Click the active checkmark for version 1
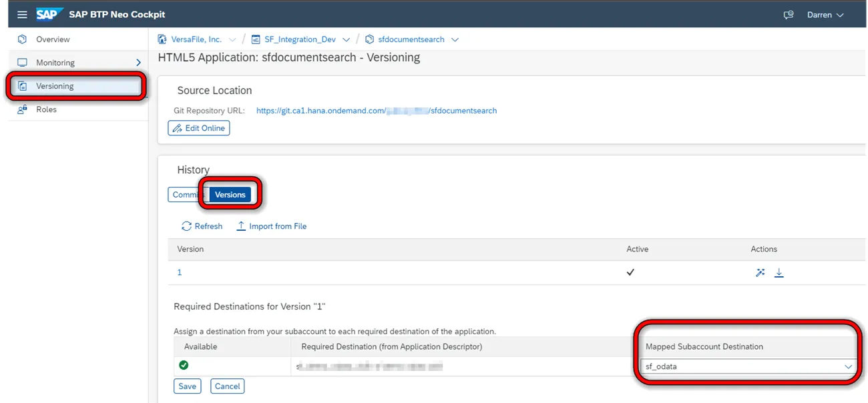 click(630, 272)
